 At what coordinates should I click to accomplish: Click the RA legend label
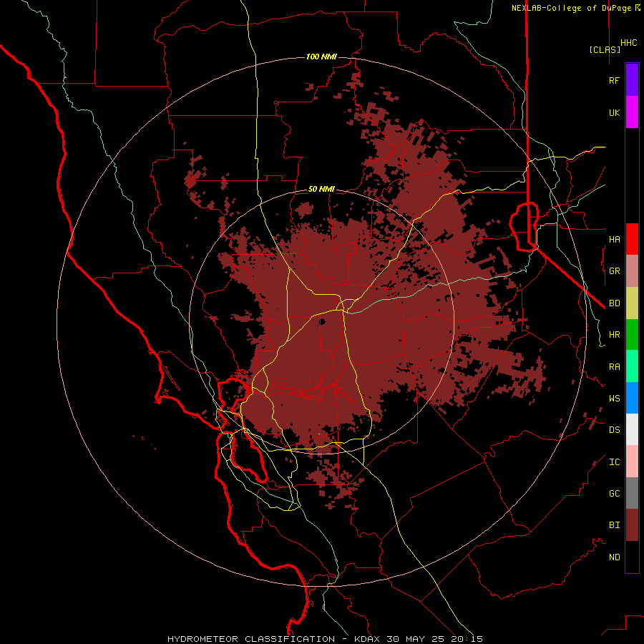(x=614, y=367)
